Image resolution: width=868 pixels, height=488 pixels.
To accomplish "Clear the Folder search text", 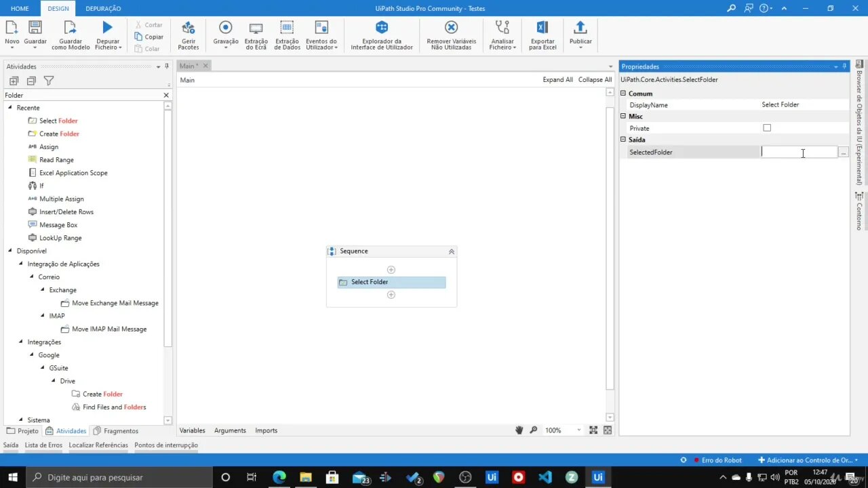I will pyautogui.click(x=166, y=95).
